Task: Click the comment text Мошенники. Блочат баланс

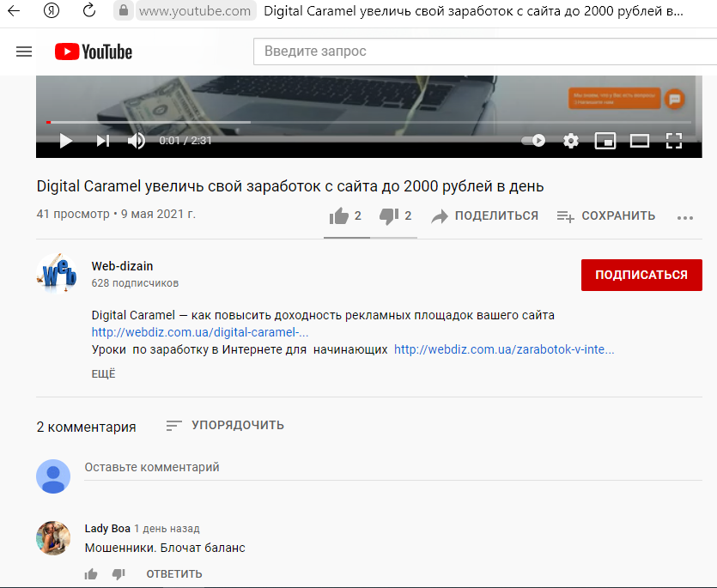Action: (165, 548)
